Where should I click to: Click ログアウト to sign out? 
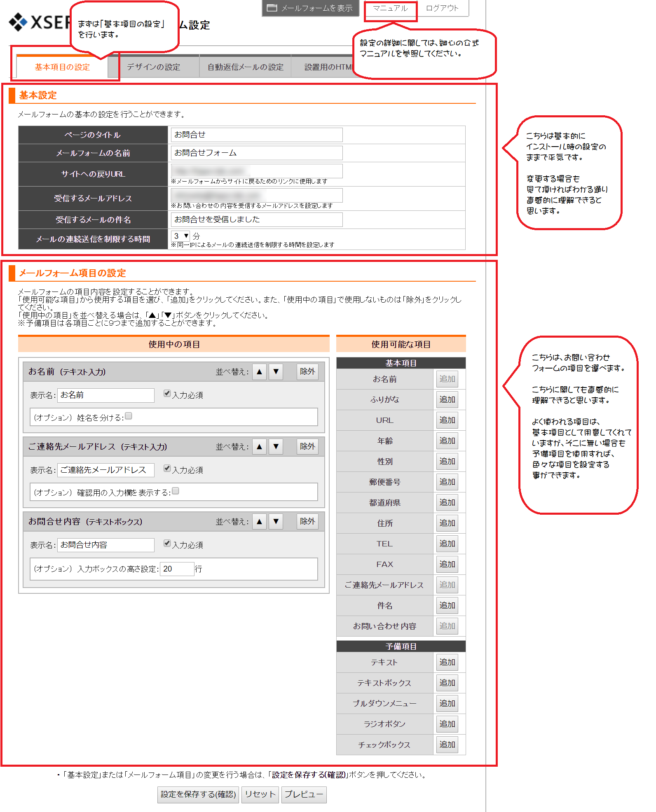(x=442, y=8)
